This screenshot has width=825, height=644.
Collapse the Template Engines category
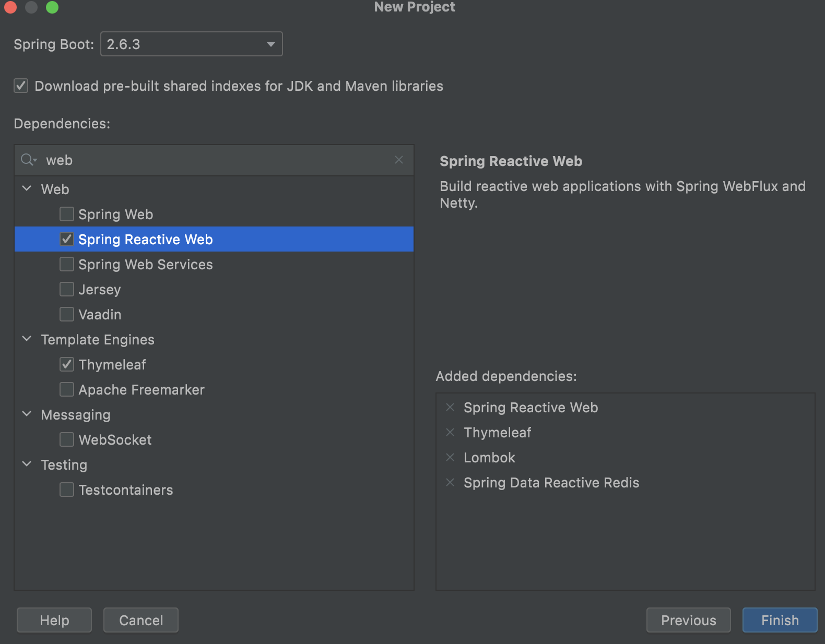tap(27, 339)
